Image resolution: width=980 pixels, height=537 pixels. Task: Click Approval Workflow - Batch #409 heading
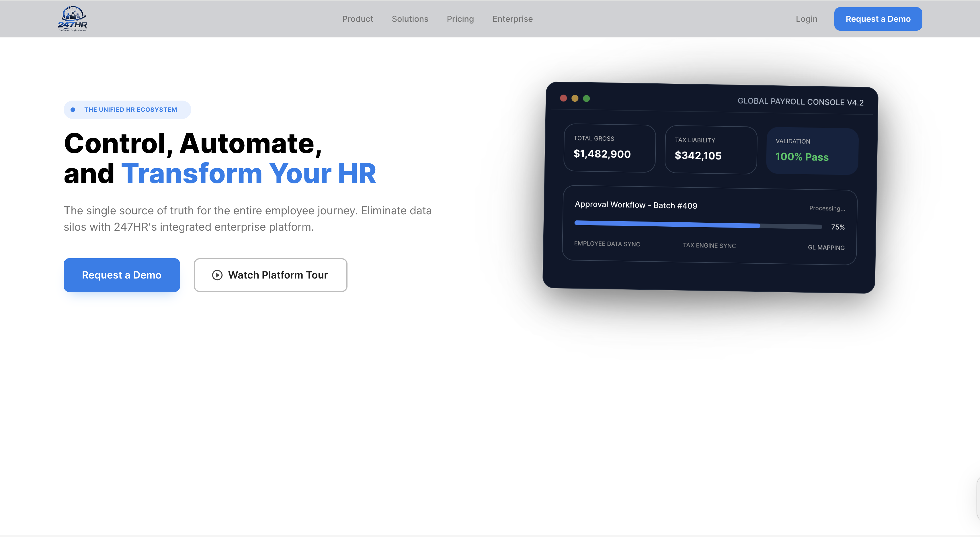636,205
